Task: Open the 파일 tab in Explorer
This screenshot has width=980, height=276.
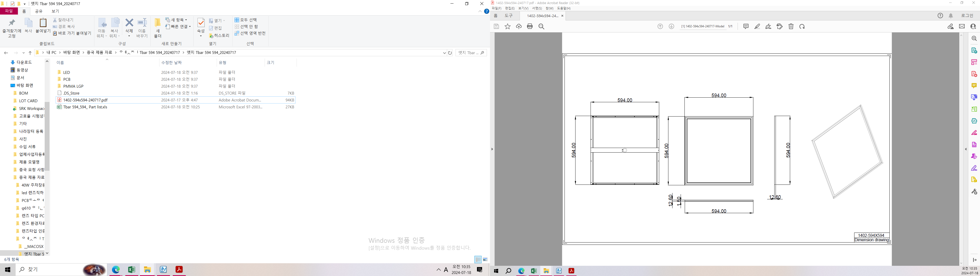Action: 9,11
